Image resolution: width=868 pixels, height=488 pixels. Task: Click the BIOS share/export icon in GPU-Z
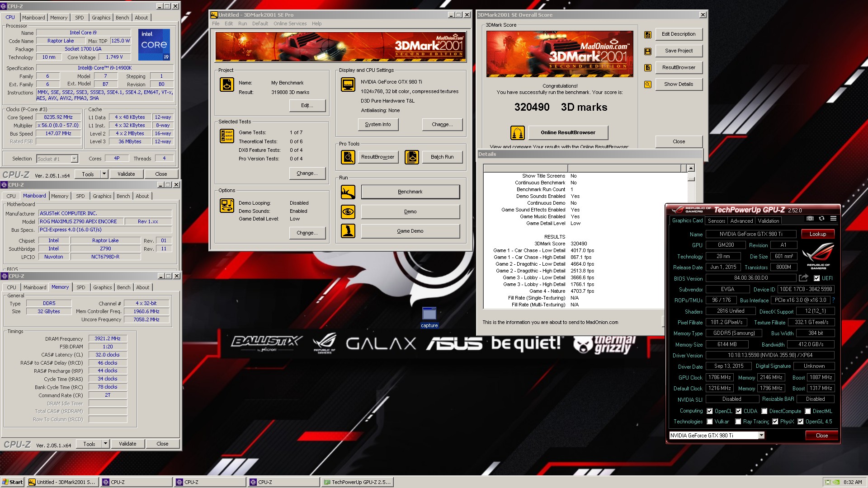pos(803,278)
